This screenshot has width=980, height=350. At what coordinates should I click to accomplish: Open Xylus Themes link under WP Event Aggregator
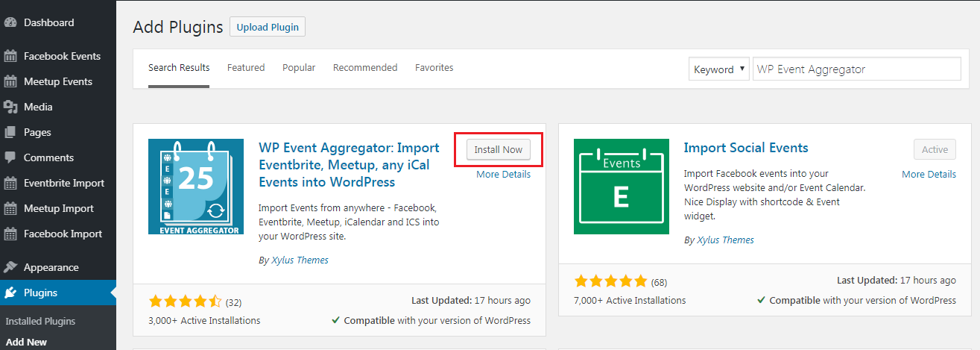click(x=298, y=260)
